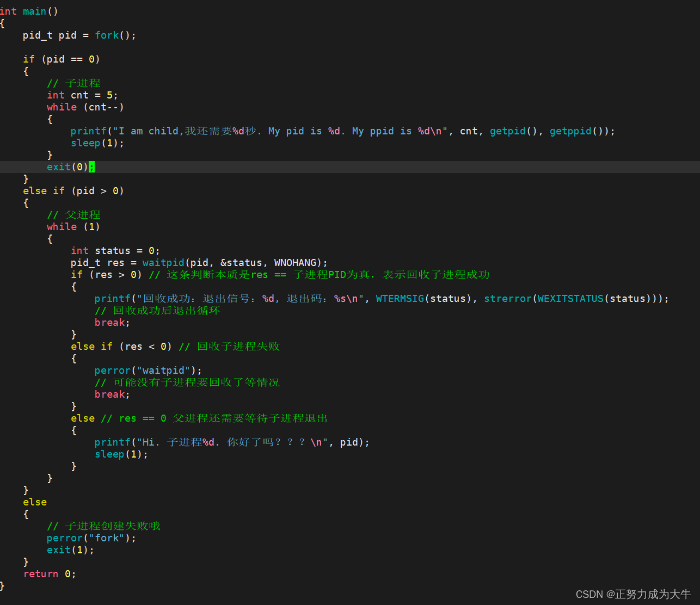Click comment 'res == 0 父进程还需要等待子进程退出'
The width and height of the screenshot is (700, 605).
223,418
